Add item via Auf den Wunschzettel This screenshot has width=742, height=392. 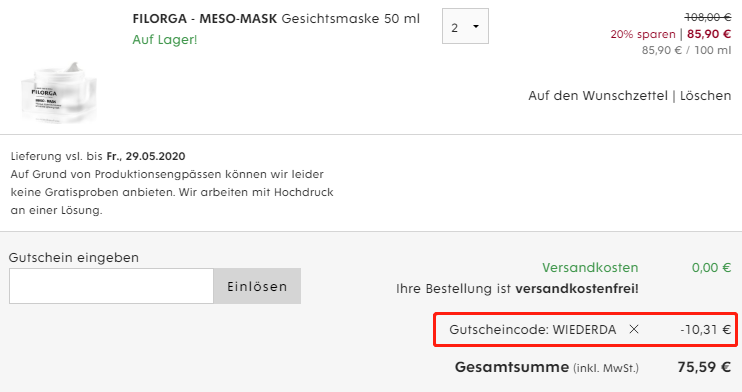[598, 96]
